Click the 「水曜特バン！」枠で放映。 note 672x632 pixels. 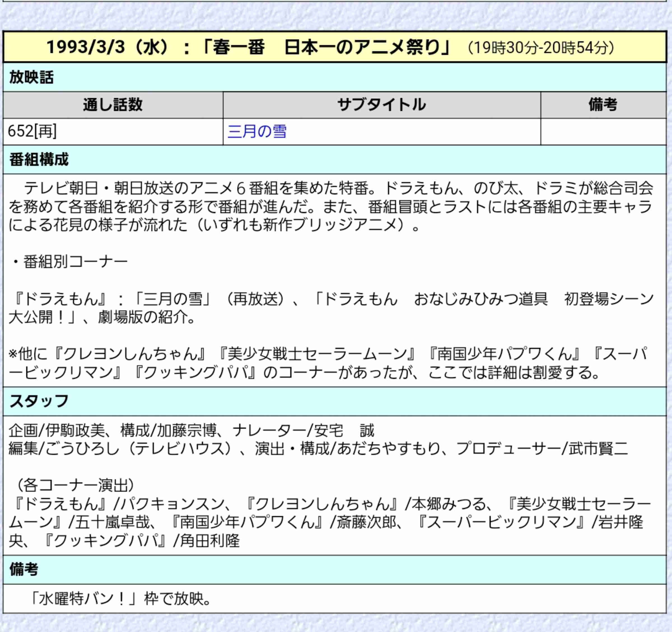pos(120,599)
